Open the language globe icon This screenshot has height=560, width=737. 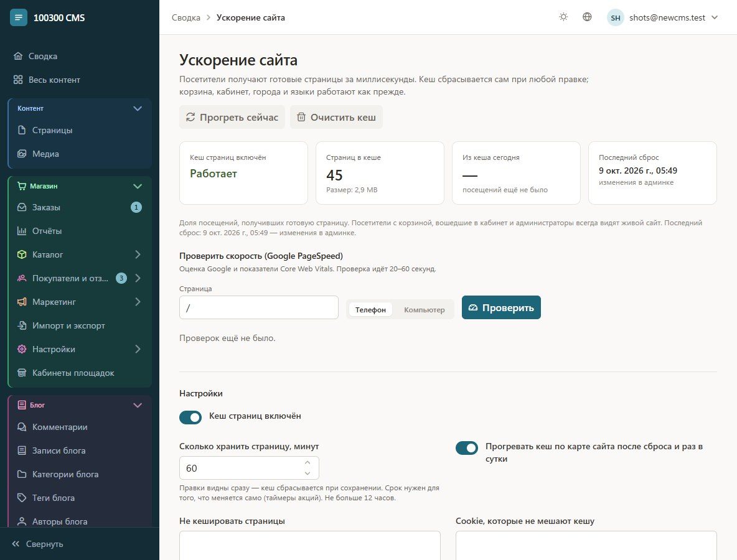coord(587,17)
